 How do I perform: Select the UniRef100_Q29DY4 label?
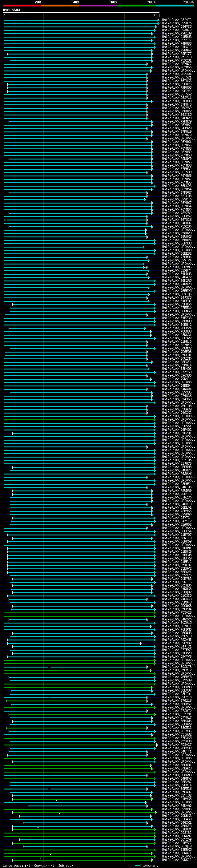pos(177,271)
